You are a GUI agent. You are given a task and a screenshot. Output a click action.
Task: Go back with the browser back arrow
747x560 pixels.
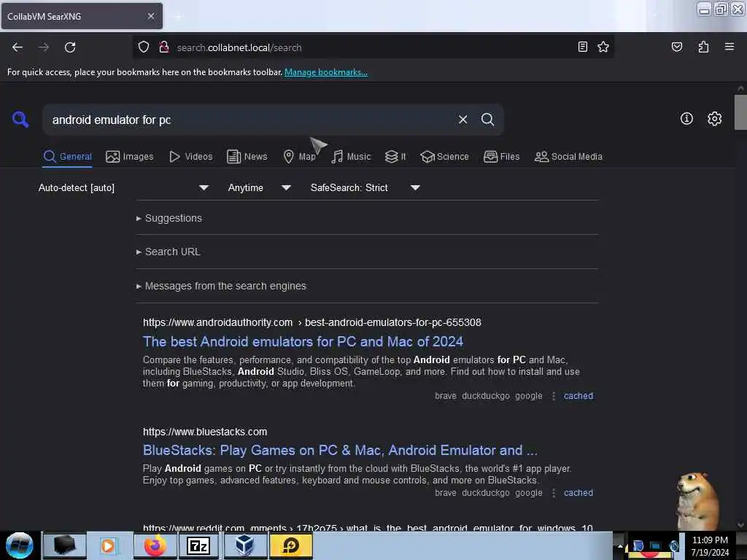point(18,47)
